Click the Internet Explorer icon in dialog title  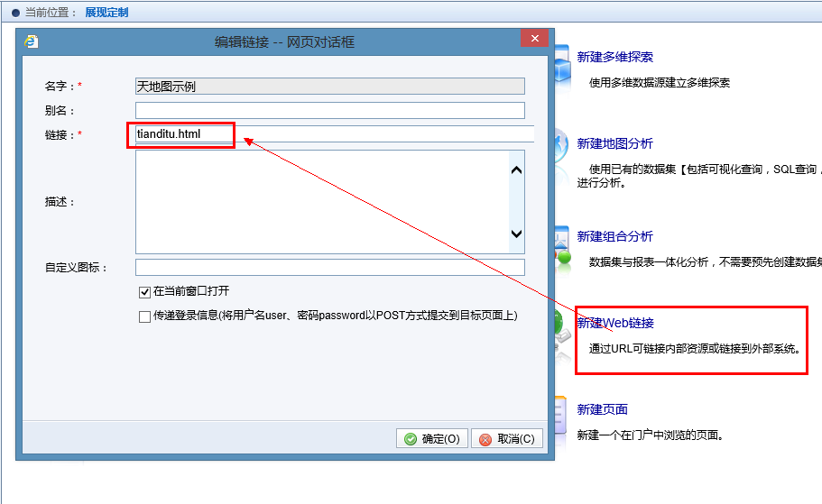32,41
